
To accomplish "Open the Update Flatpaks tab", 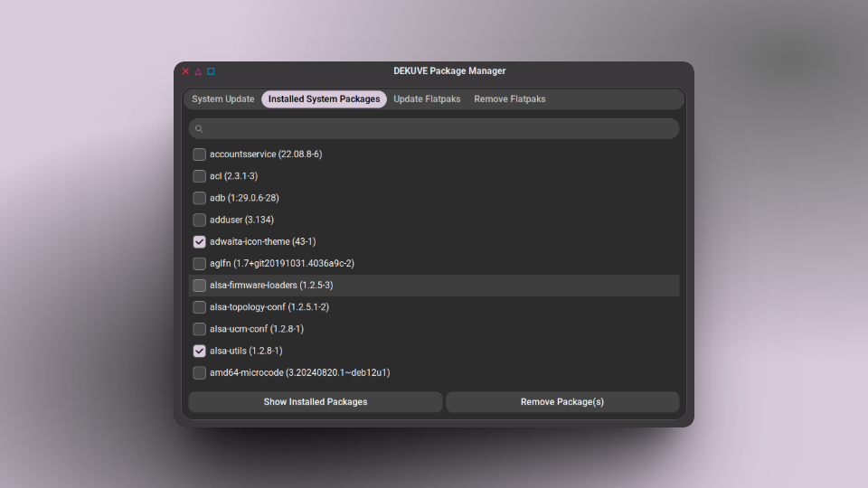I will coord(427,99).
